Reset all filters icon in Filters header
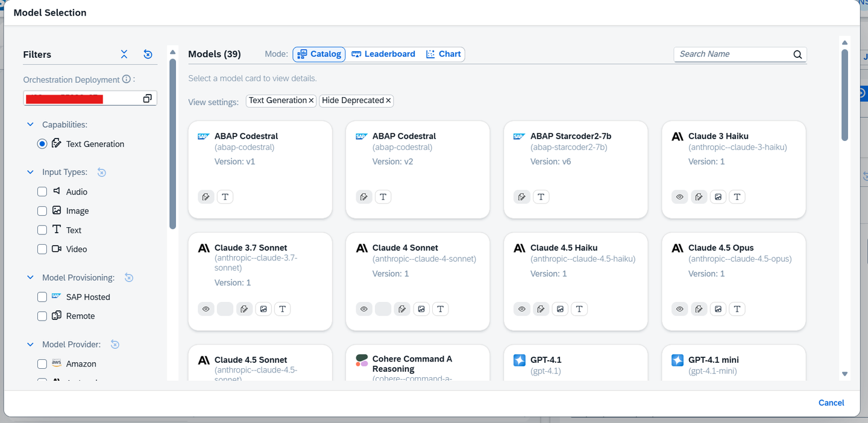 tap(148, 54)
